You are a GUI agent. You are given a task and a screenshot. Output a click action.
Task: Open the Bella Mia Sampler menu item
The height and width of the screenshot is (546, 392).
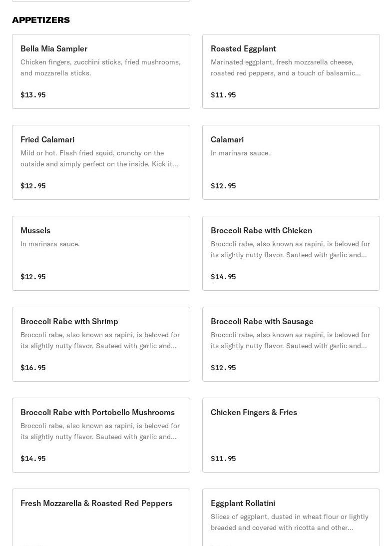(101, 71)
